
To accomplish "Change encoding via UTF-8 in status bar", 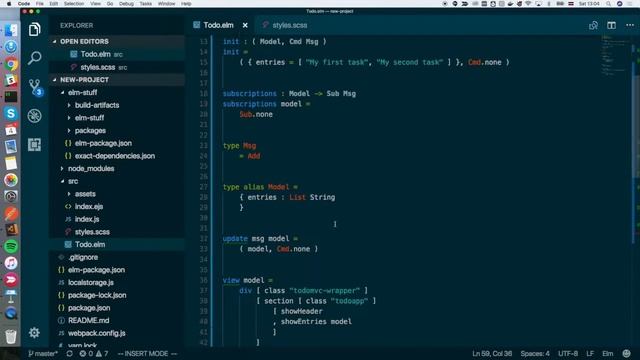I will click(568, 353).
